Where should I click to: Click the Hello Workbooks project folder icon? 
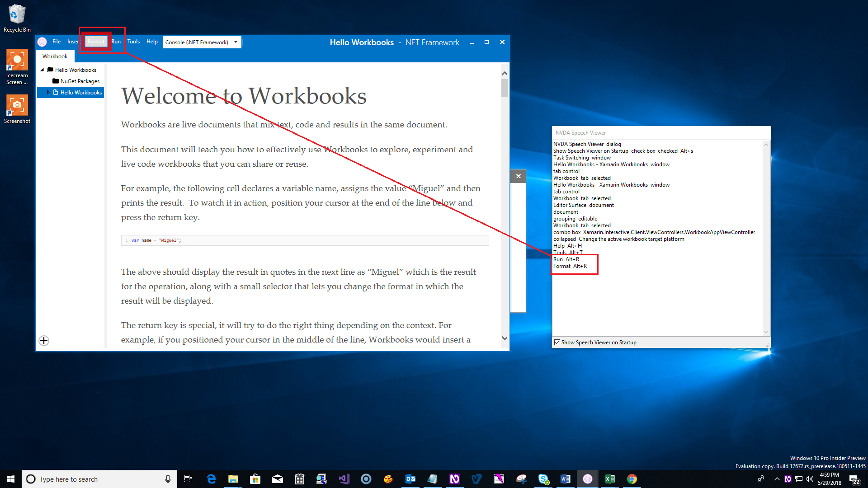pyautogui.click(x=50, y=70)
